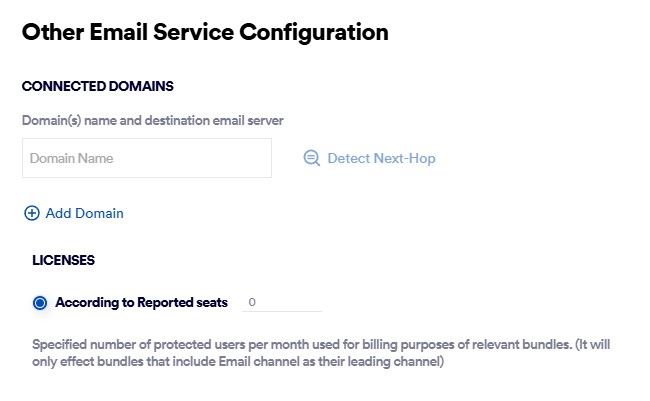Click the Detect Next-Hop link text
Viewport: 650px width, 401px height.
point(381,158)
